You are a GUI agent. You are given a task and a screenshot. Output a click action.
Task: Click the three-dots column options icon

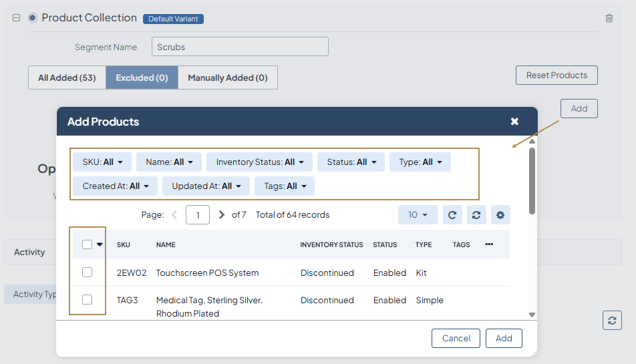tap(489, 244)
